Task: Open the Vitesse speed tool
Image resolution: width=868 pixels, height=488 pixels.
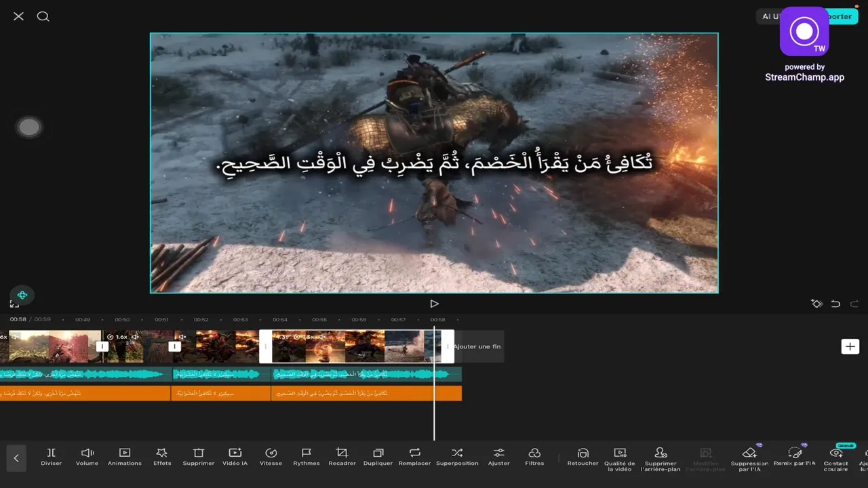Action: tap(271, 457)
